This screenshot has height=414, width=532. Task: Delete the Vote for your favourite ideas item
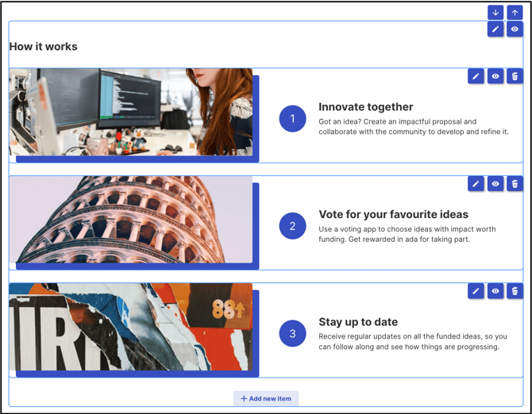(515, 184)
